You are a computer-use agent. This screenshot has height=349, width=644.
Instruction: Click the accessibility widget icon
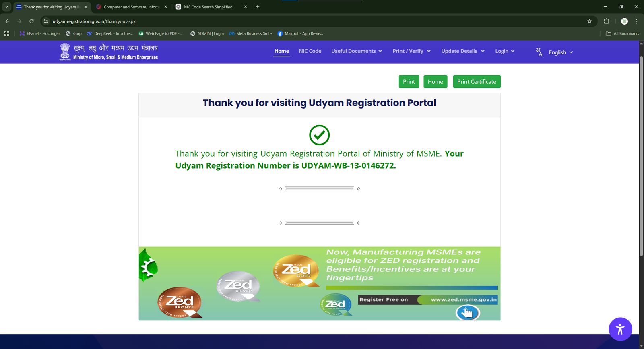click(620, 329)
